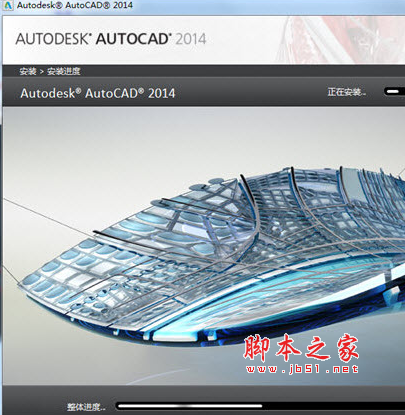Click the 整体进度 label
The image size is (405, 415).
pyautogui.click(x=86, y=407)
